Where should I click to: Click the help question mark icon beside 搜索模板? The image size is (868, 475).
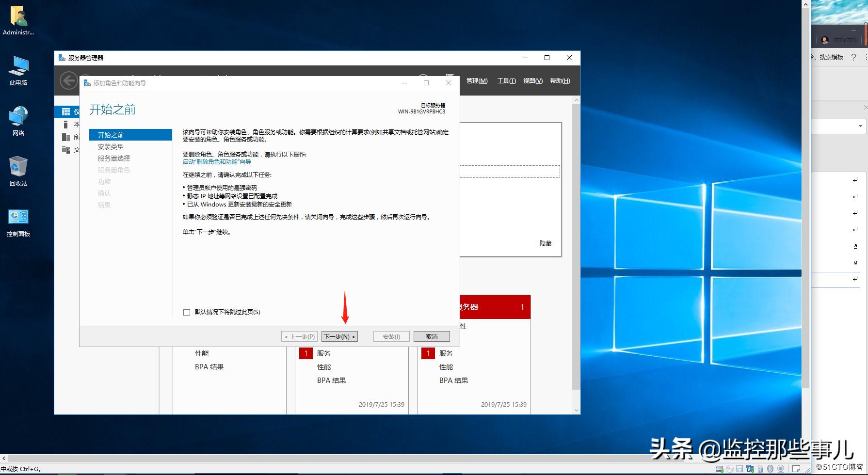854,57
